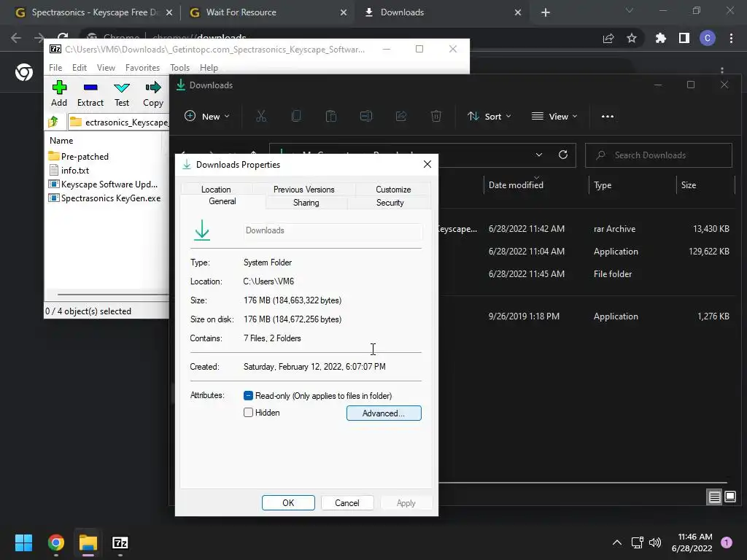Image resolution: width=747 pixels, height=560 pixels.
Task: Open a new Chrome tab
Action: click(x=546, y=12)
